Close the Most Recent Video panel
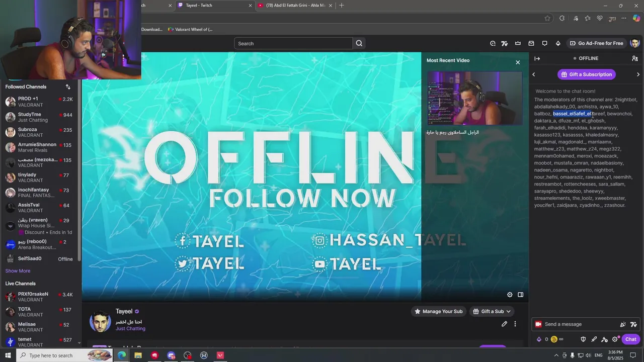The width and height of the screenshot is (644, 362). (x=518, y=62)
